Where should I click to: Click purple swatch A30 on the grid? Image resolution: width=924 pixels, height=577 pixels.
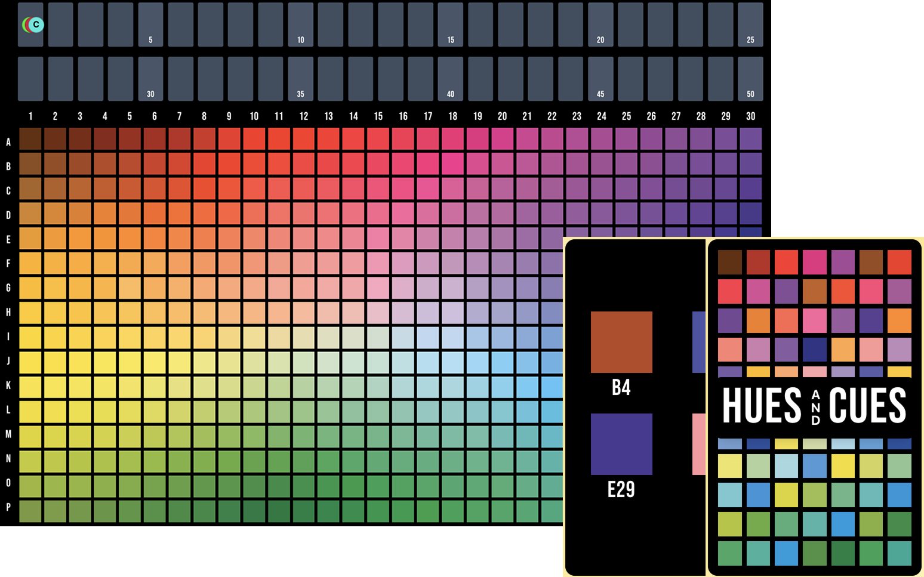pyautogui.click(x=750, y=139)
